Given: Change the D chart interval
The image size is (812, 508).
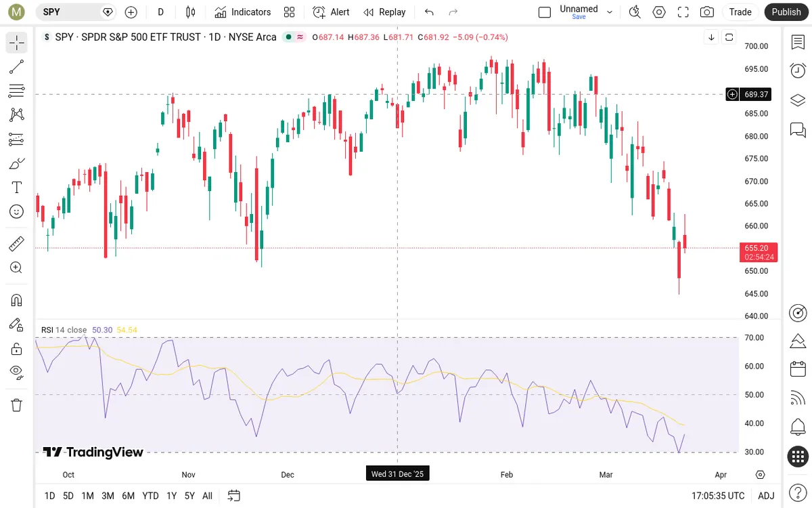Looking at the screenshot, I should pos(160,12).
